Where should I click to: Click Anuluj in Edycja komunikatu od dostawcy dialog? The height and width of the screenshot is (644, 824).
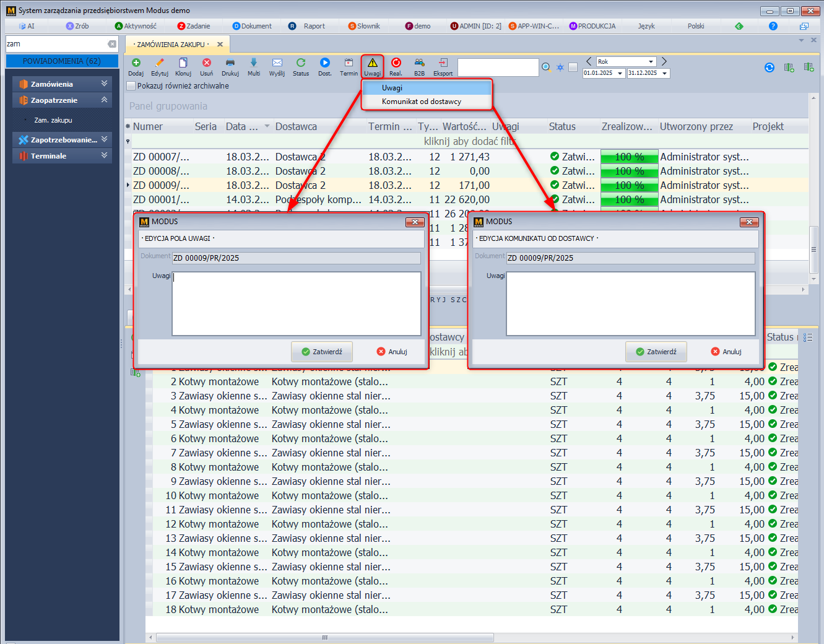pos(726,352)
